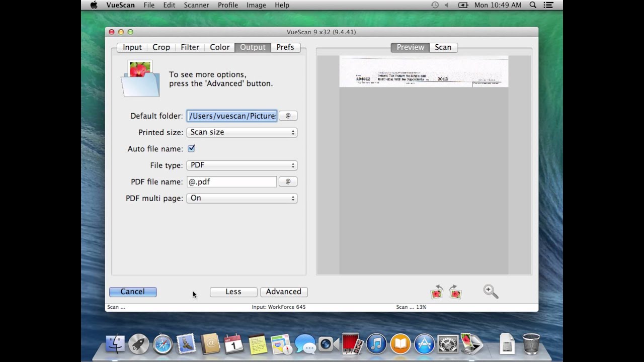Screen dimensions: 644x362
Task: Open the Image menu
Action: 256,5
